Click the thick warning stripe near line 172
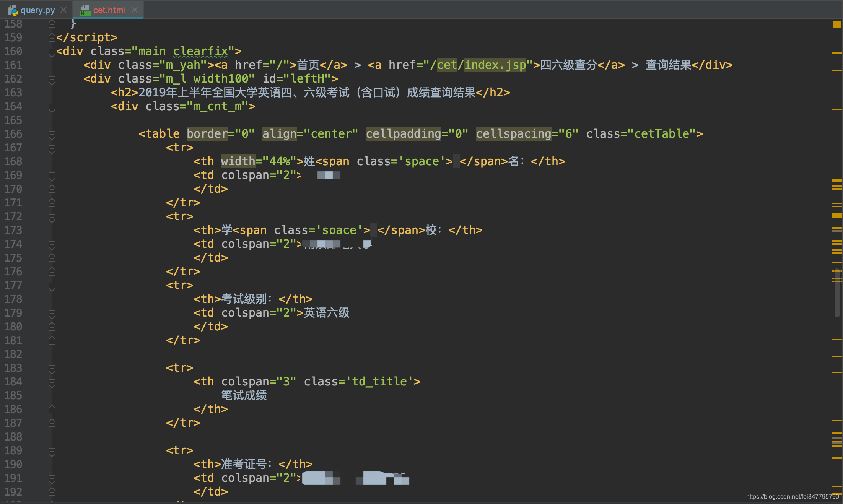The width and height of the screenshot is (843, 504). tap(836, 216)
